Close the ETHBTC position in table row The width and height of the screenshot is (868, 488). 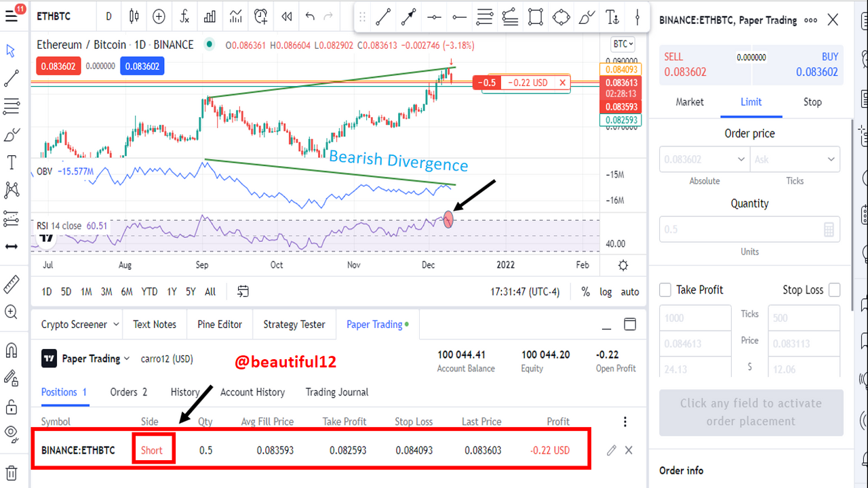629,450
